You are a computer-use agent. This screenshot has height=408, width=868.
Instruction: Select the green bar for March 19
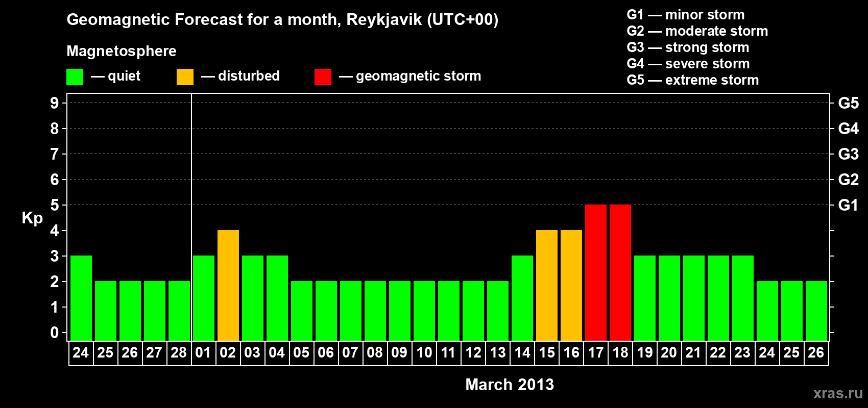[x=645, y=298]
